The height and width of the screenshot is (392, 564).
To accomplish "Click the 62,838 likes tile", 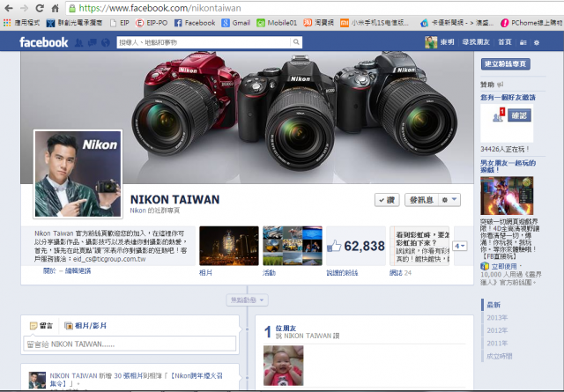I will pos(356,246).
